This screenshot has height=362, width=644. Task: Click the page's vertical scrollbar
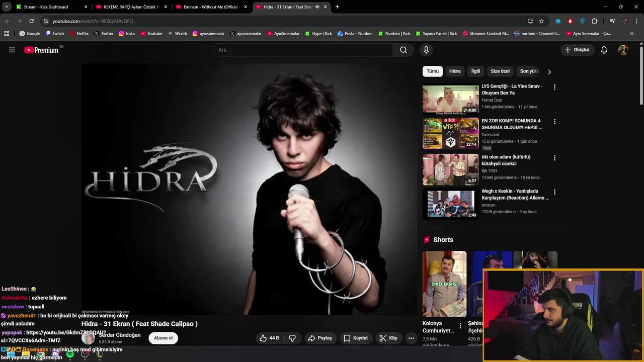tap(641, 75)
